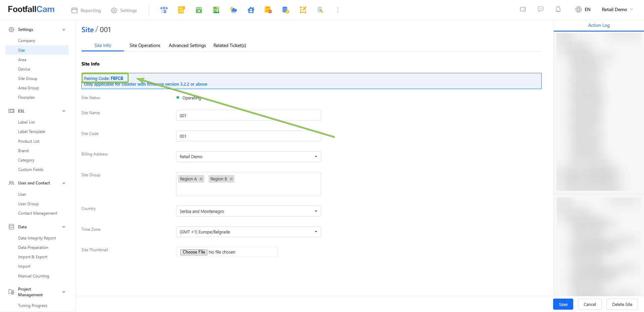
Task: Switch to Site Operations tab
Action: click(x=145, y=46)
